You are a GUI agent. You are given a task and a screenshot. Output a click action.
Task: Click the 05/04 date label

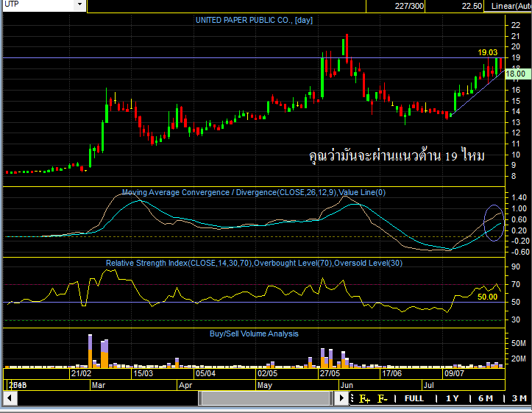pos(205,374)
